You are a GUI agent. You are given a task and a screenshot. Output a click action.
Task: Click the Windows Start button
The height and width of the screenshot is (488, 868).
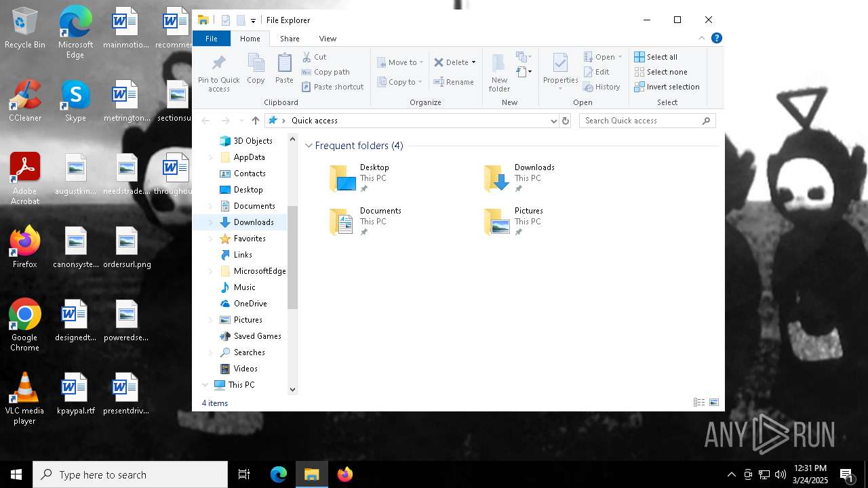[x=16, y=474]
